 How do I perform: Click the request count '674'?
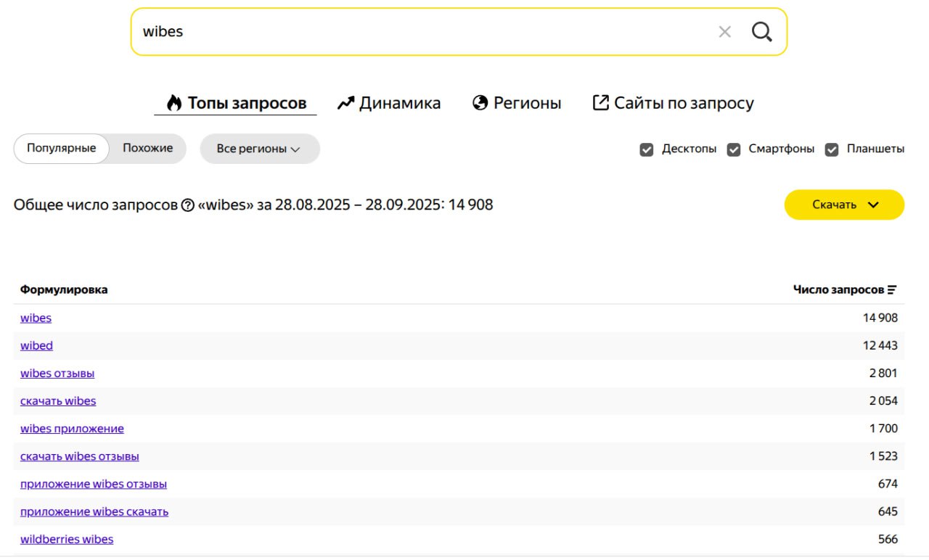888,484
